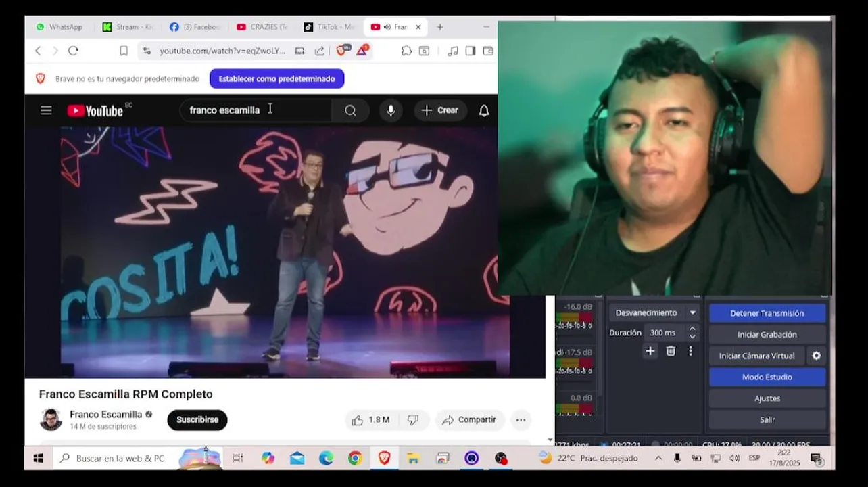Click the YouTube video player

tap(285, 252)
